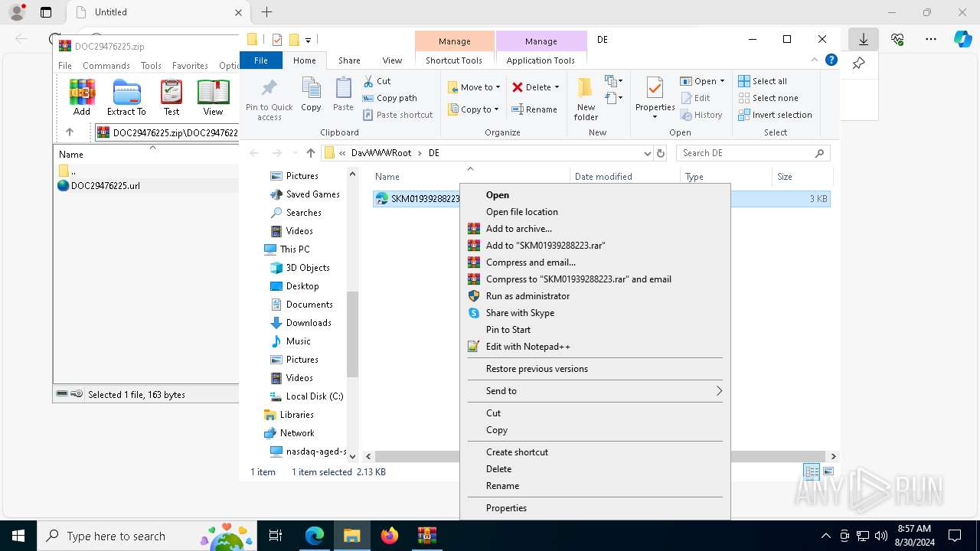Collapse the Explorer ribbon
980x551 pixels.
tap(815, 60)
